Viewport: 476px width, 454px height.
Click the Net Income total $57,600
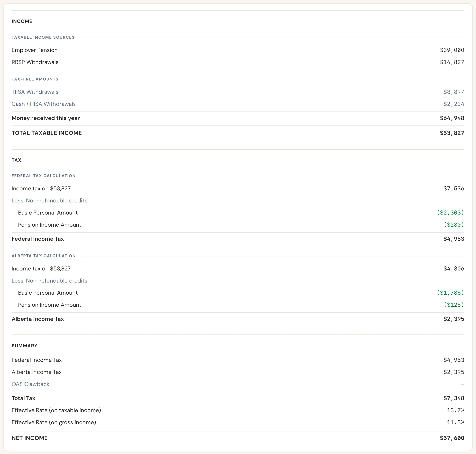pos(452,438)
